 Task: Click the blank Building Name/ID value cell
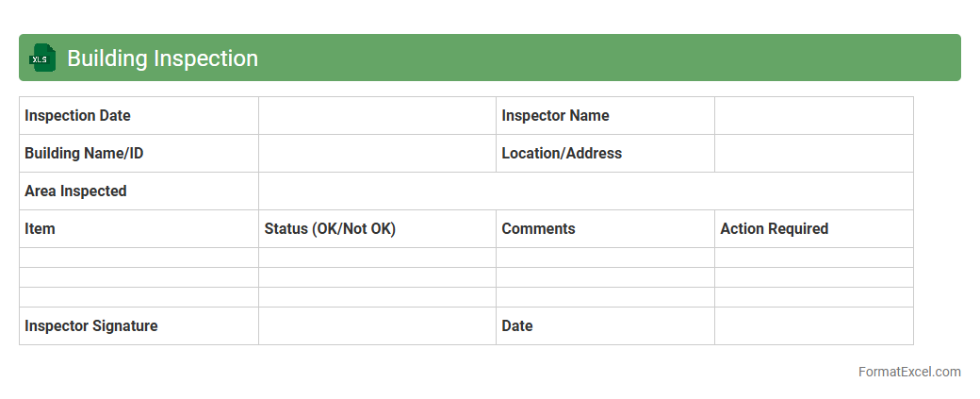coord(377,154)
